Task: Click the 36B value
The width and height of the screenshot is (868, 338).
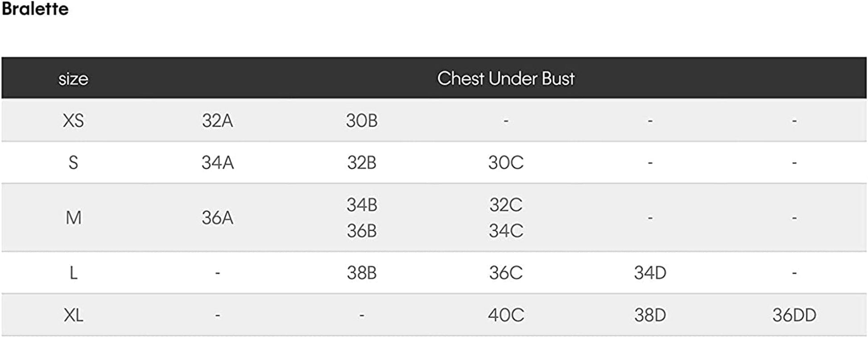Action: (x=362, y=231)
